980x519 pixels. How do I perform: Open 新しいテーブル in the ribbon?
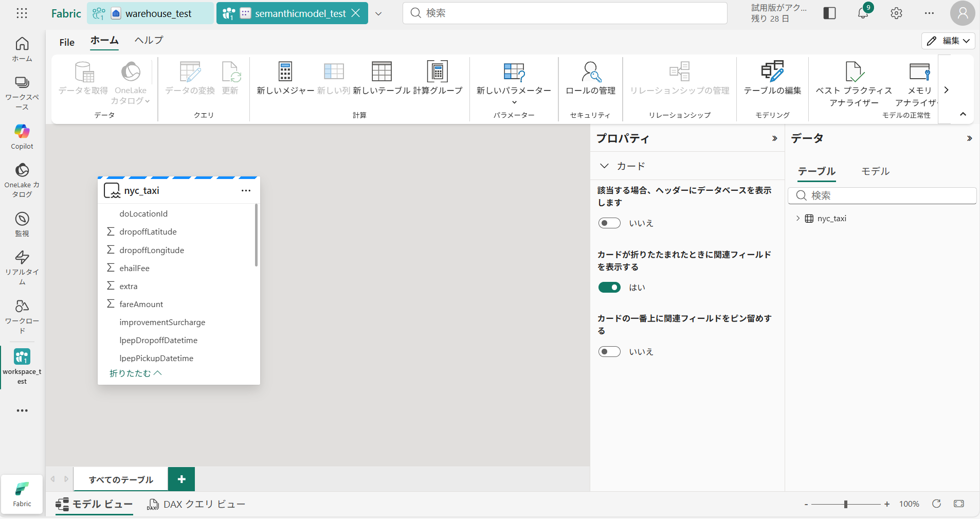tap(382, 72)
